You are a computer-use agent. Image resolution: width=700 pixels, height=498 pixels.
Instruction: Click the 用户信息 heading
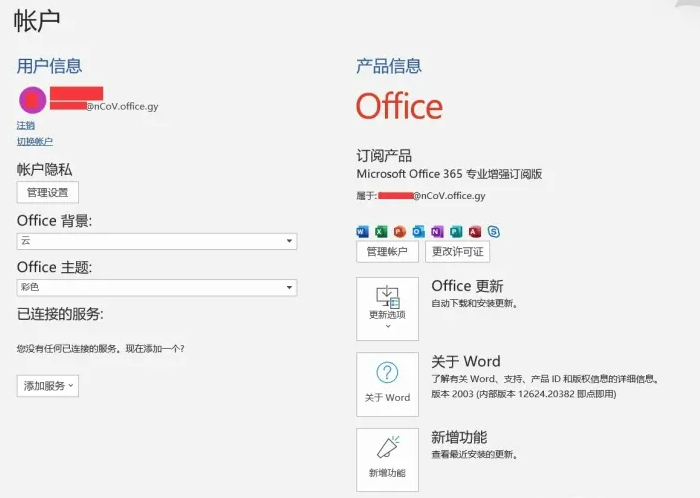(50, 66)
